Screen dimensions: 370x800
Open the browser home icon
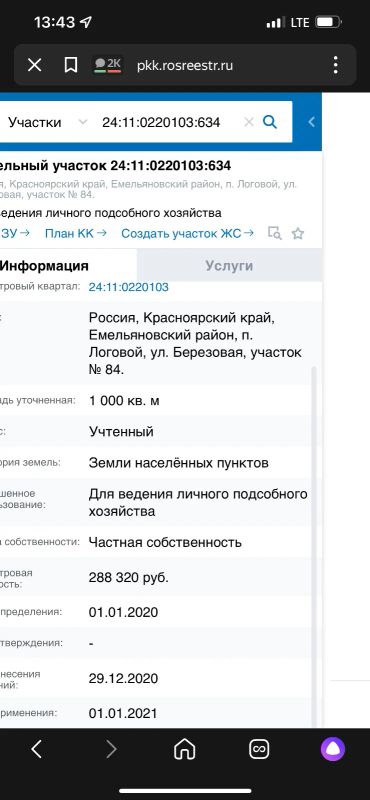click(x=185, y=749)
